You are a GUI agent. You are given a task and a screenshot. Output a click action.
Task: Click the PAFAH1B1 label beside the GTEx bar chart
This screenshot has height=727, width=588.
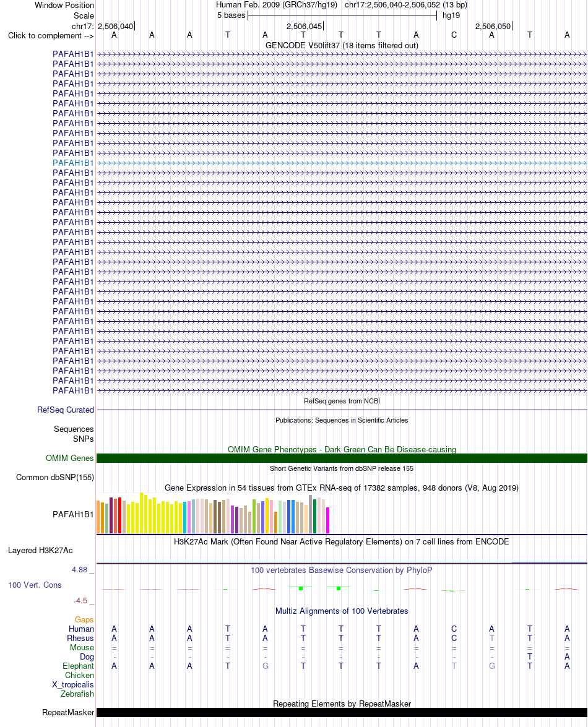[73, 514]
